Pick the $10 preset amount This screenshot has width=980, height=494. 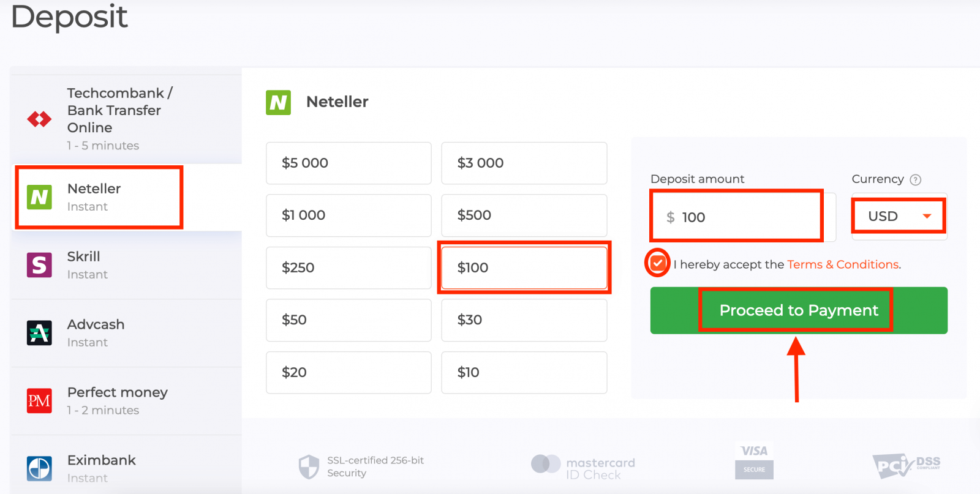524,372
